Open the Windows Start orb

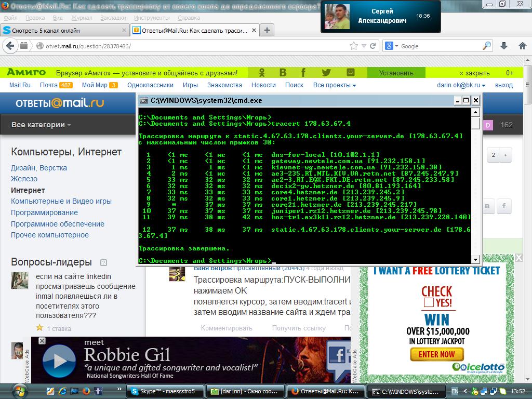[x=19, y=391]
